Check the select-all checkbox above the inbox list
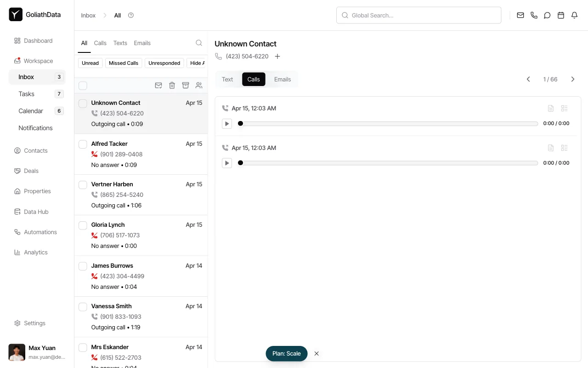 (83, 86)
